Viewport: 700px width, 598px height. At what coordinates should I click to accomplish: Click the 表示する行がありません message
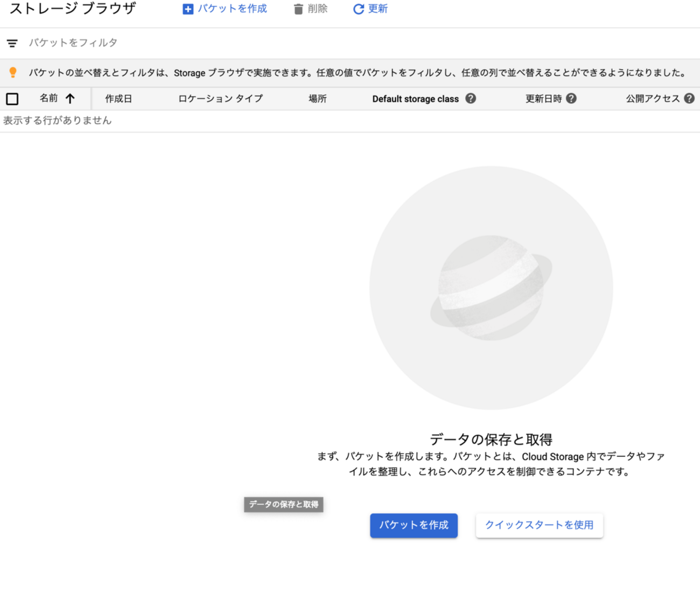(58, 121)
